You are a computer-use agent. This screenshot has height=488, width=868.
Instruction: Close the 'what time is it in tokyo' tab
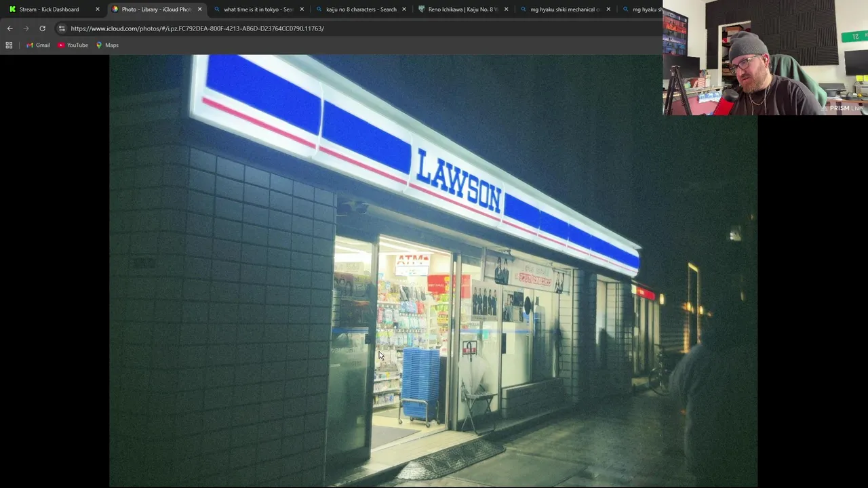(302, 9)
